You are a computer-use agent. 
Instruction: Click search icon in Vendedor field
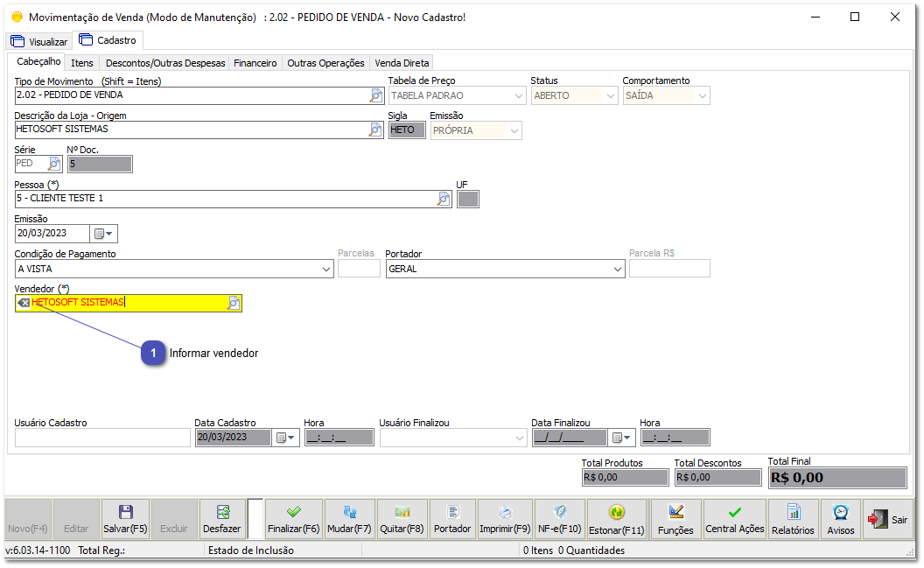[x=234, y=303]
